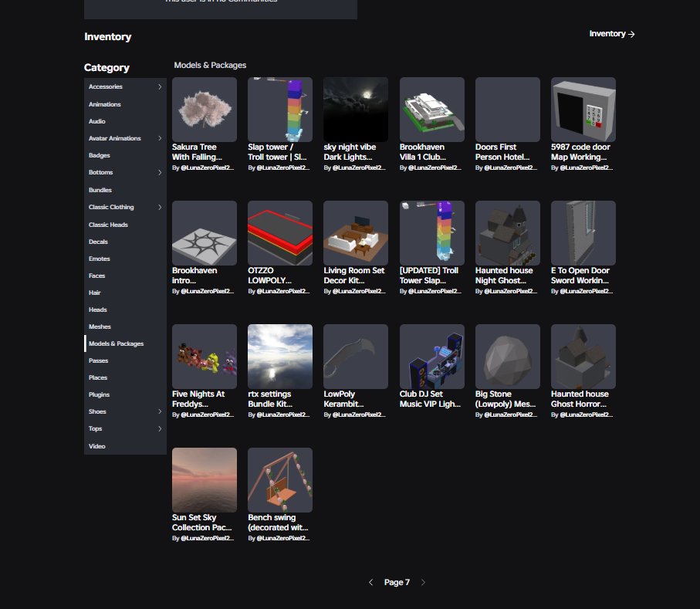Viewport: 700px width, 609px height.
Task: Expand the Accessories category chevron
Action: click(x=160, y=86)
